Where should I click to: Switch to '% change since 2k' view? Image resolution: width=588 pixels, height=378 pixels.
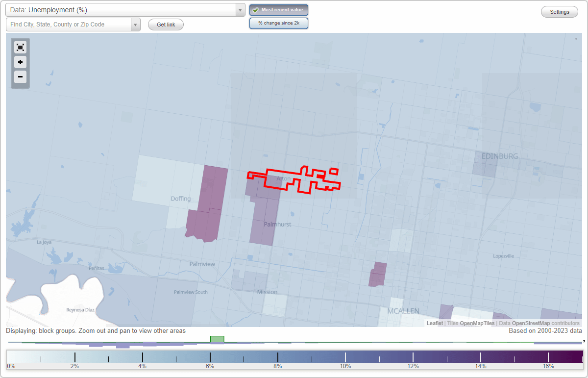pyautogui.click(x=279, y=23)
